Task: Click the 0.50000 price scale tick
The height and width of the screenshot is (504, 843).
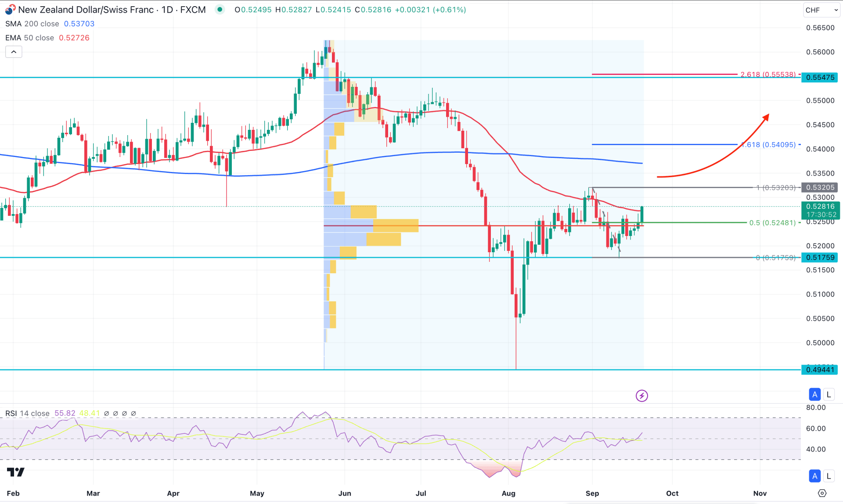Action: click(820, 343)
